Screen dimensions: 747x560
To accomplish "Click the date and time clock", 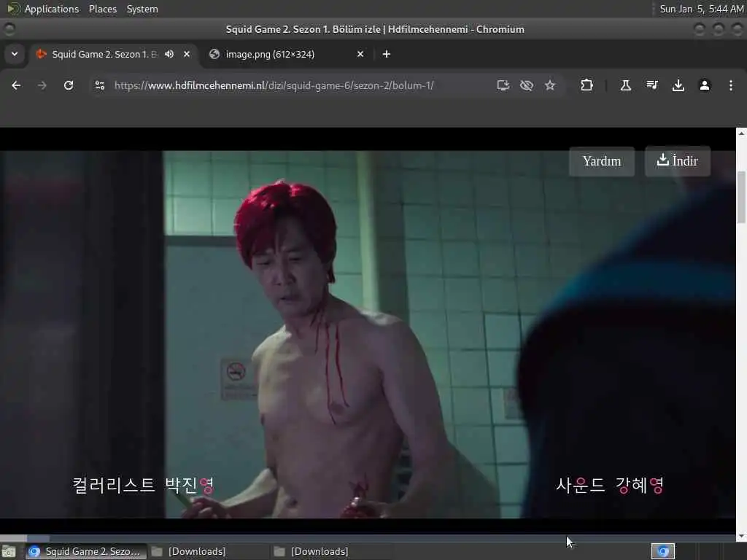I will point(701,9).
